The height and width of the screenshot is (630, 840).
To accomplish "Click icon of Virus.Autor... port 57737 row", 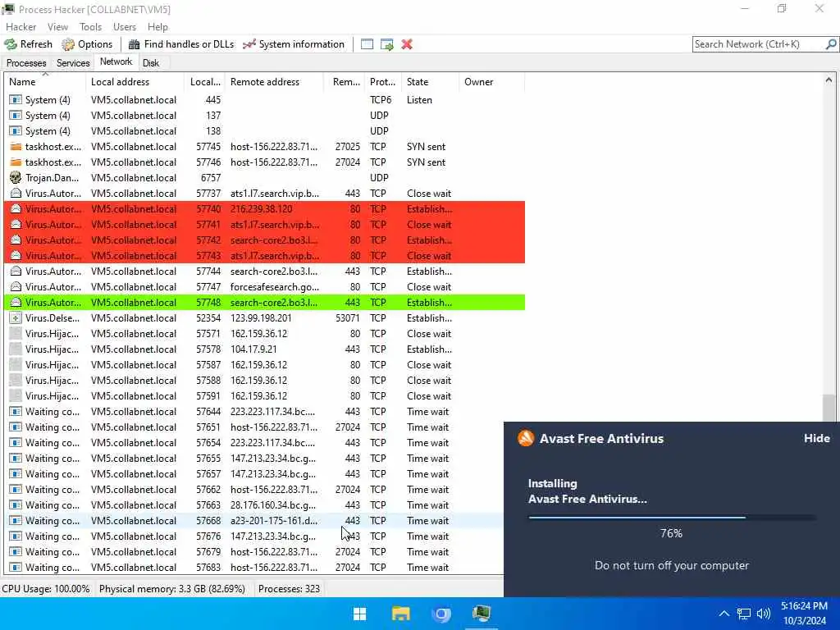I will [16, 194].
